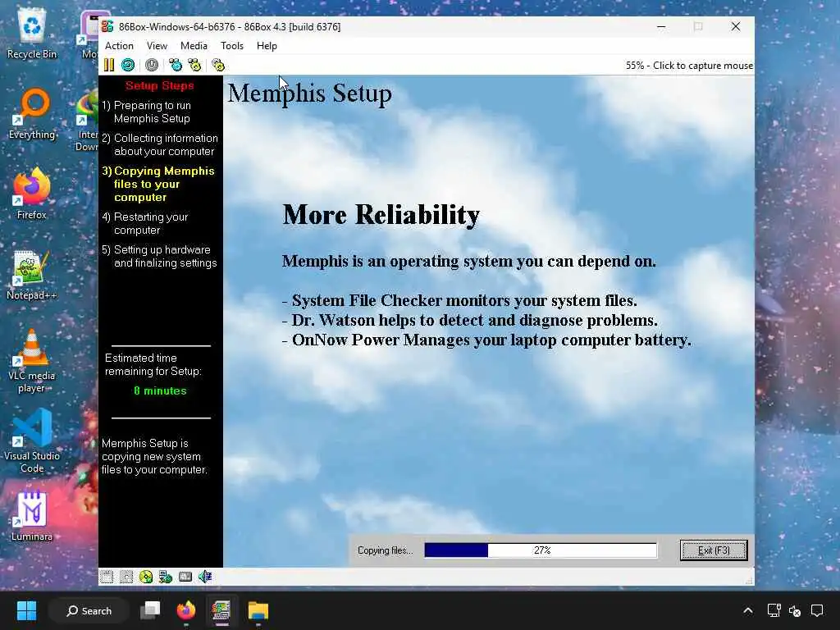
Task: Click step 1 'Preparing to run Memphis Setup'
Action: click(146, 112)
